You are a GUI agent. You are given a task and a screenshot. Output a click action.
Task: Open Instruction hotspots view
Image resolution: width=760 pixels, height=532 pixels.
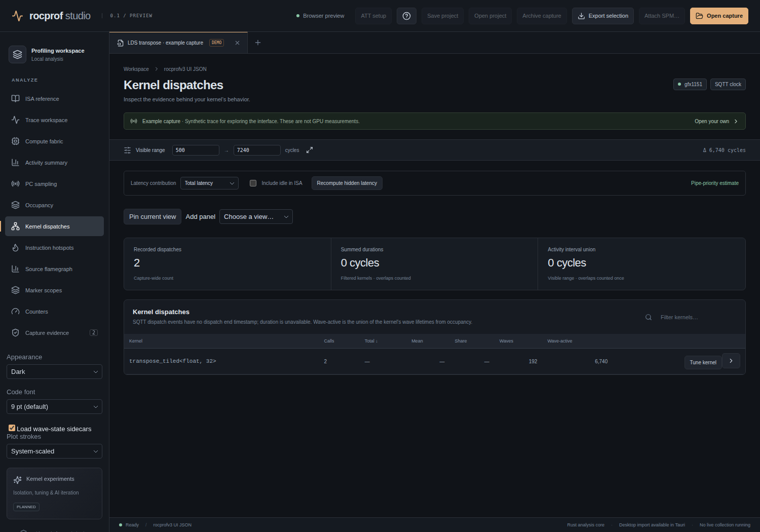coord(55,248)
